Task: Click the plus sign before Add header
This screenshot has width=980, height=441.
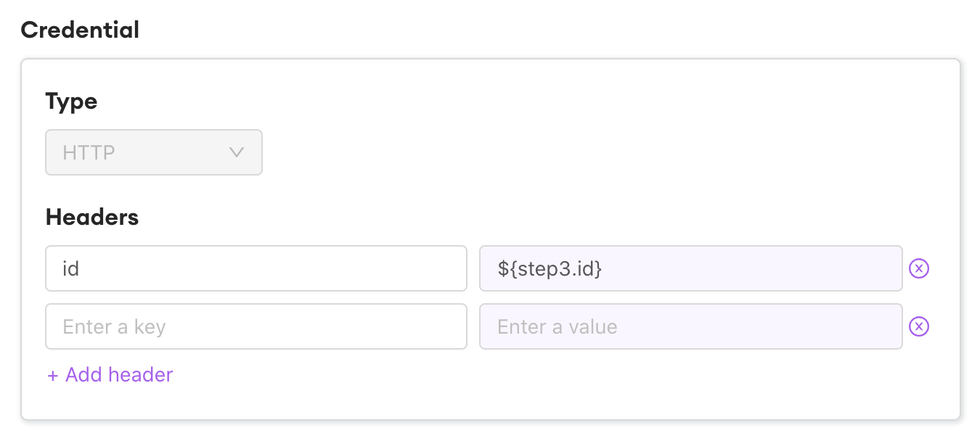Action: (52, 376)
